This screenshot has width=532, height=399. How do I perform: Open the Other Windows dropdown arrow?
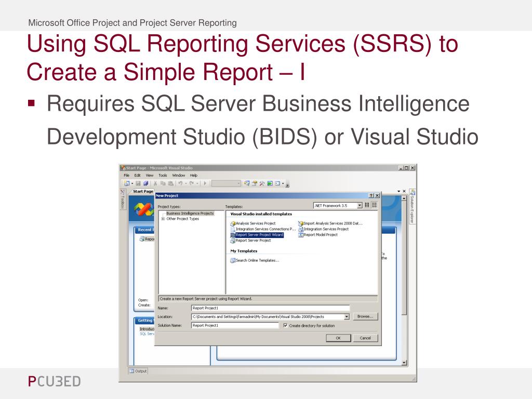pos(283,183)
